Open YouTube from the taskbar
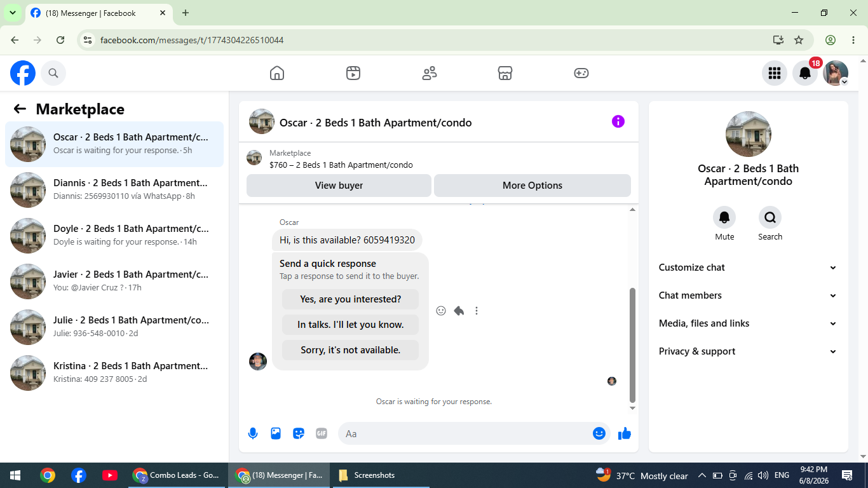 109,475
